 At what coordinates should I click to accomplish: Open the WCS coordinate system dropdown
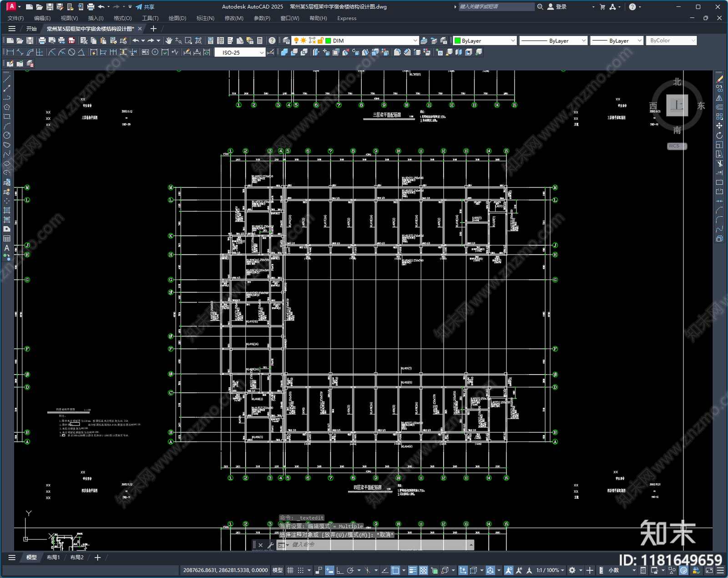(677, 146)
